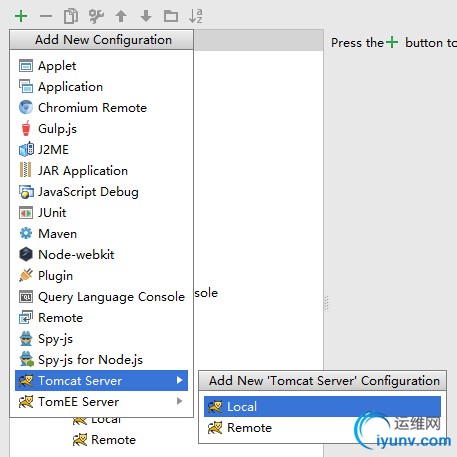
Task: Click the Move Down arrow icon
Action: (146, 16)
